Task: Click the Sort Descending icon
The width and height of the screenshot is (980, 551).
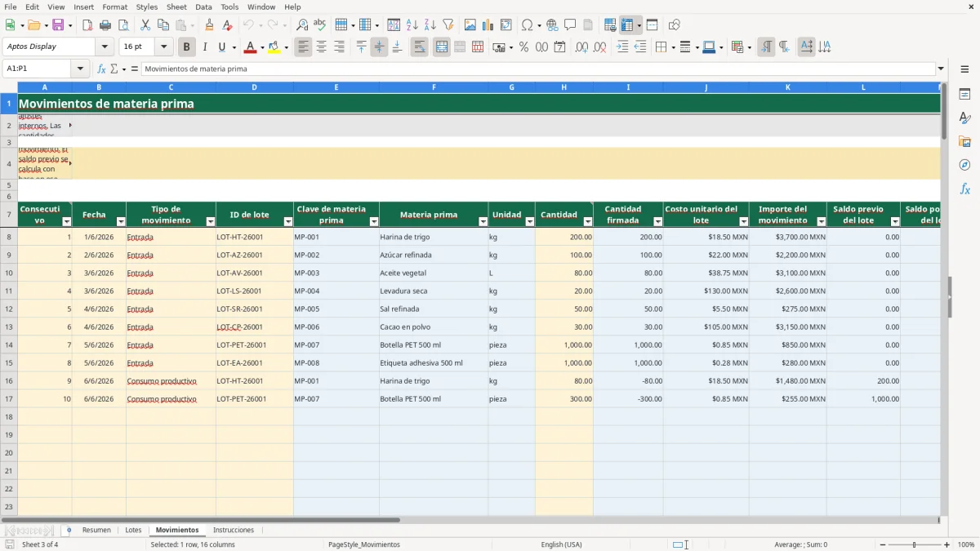Action: 430,25
